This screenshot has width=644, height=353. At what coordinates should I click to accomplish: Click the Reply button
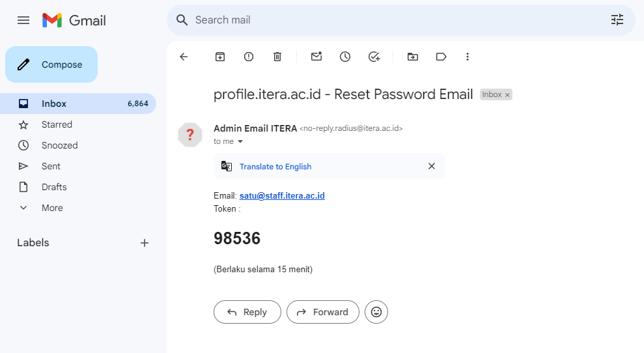247,312
